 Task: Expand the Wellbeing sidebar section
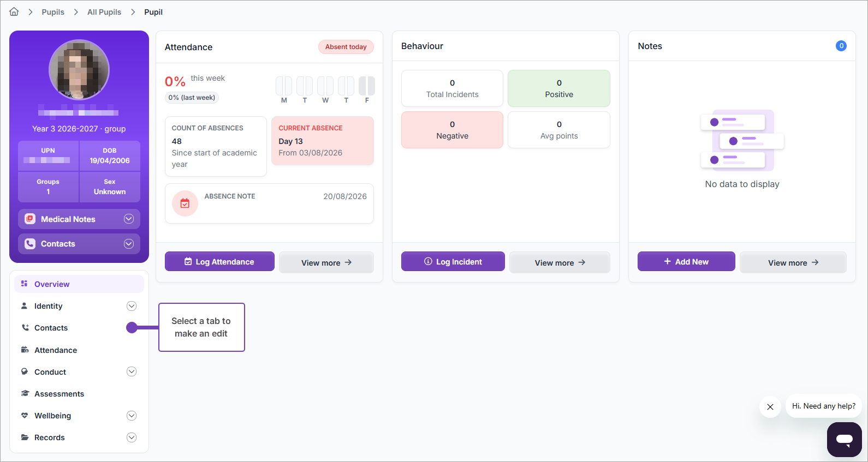[132, 416]
